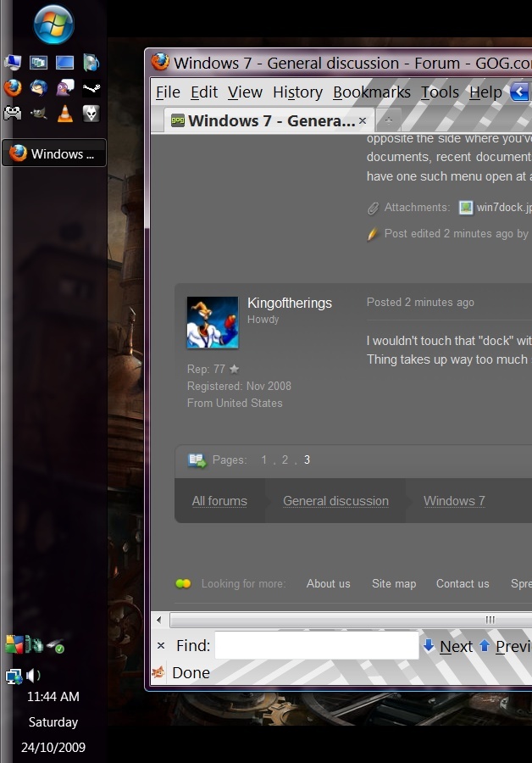
Task: Go to page 2 of the thread
Action: pos(285,459)
